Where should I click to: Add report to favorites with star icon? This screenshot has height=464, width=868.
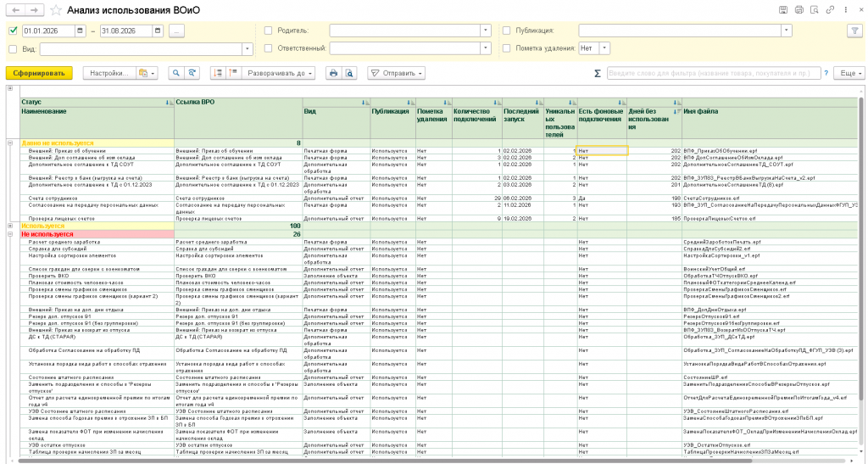coord(56,10)
